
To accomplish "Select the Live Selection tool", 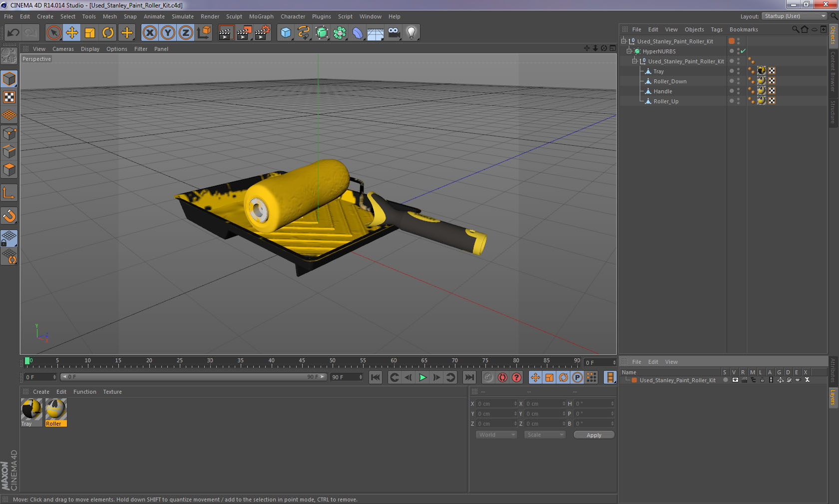I will (x=53, y=33).
